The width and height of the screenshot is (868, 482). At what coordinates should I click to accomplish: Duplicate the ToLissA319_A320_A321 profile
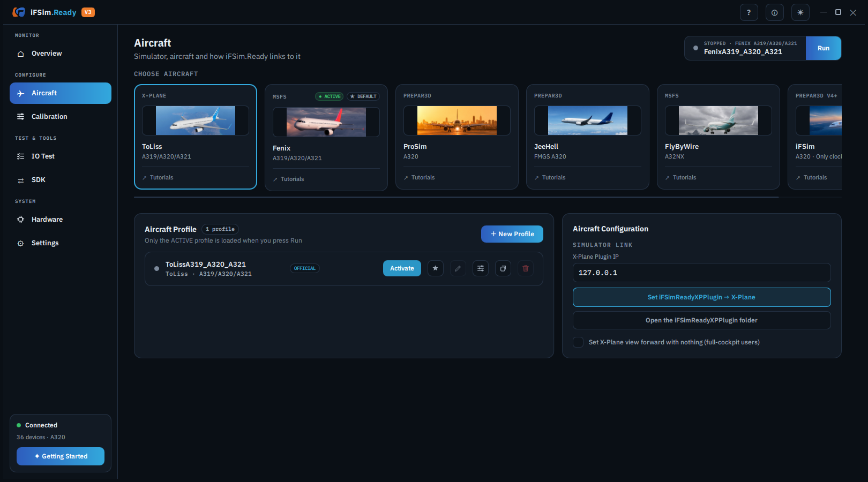[x=503, y=268]
